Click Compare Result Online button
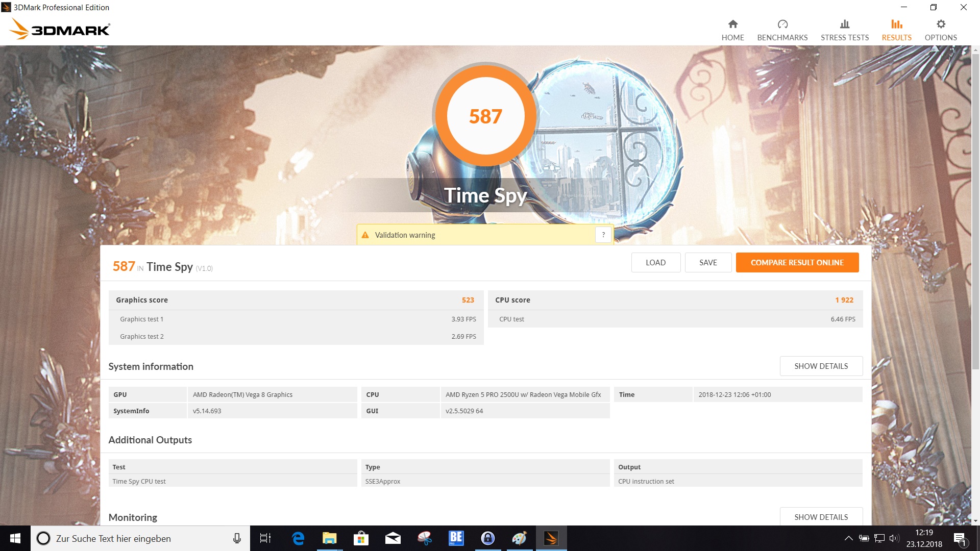The height and width of the screenshot is (551, 980). coord(797,262)
